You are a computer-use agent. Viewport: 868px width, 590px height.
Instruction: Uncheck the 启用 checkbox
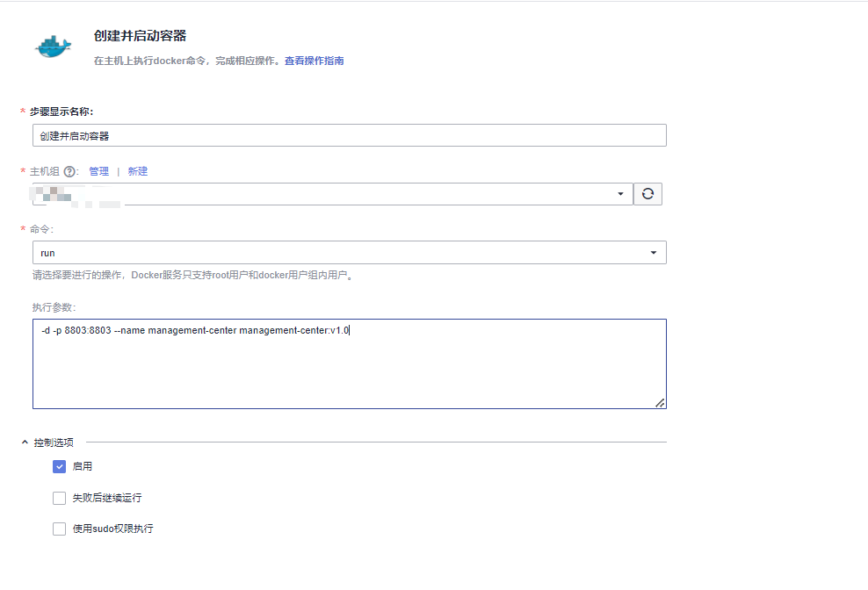[59, 466]
